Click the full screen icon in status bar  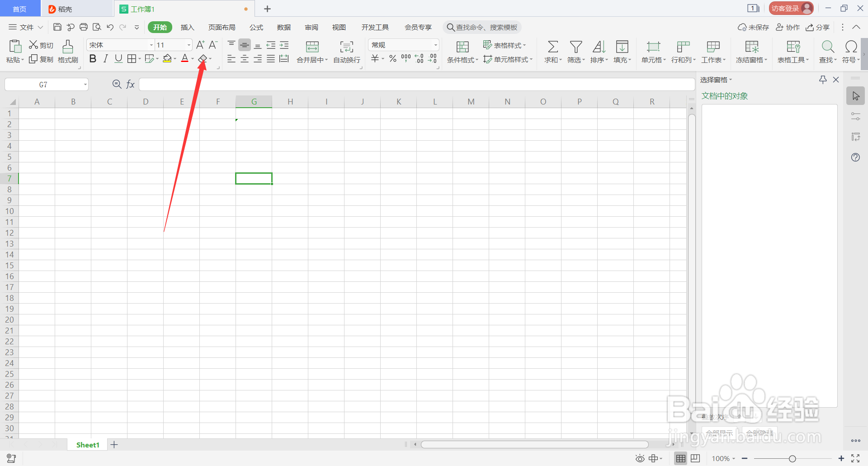coord(855,458)
